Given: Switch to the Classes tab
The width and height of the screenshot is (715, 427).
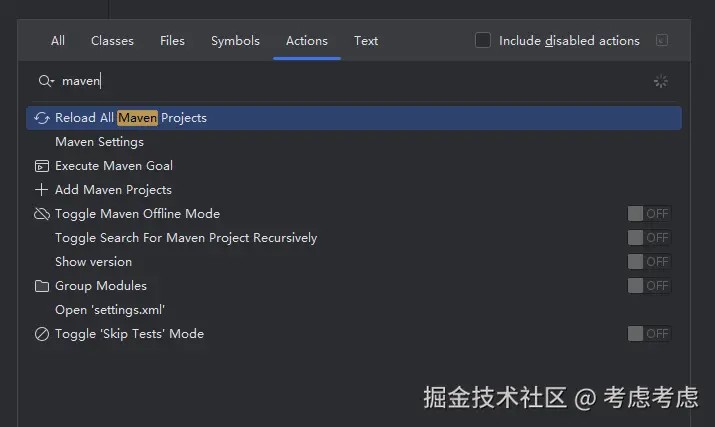Looking at the screenshot, I should pyautogui.click(x=112, y=41).
